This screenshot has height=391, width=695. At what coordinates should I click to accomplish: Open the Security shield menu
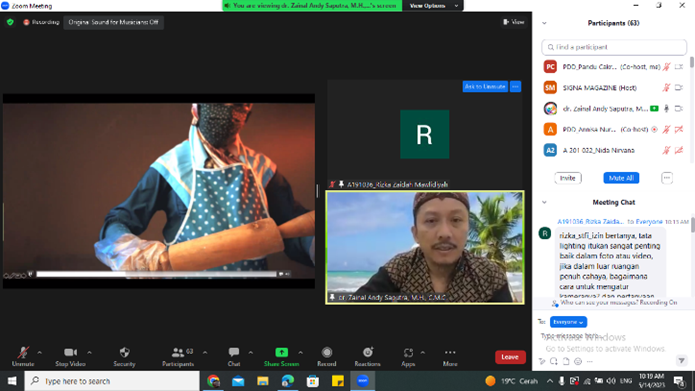[x=124, y=356]
